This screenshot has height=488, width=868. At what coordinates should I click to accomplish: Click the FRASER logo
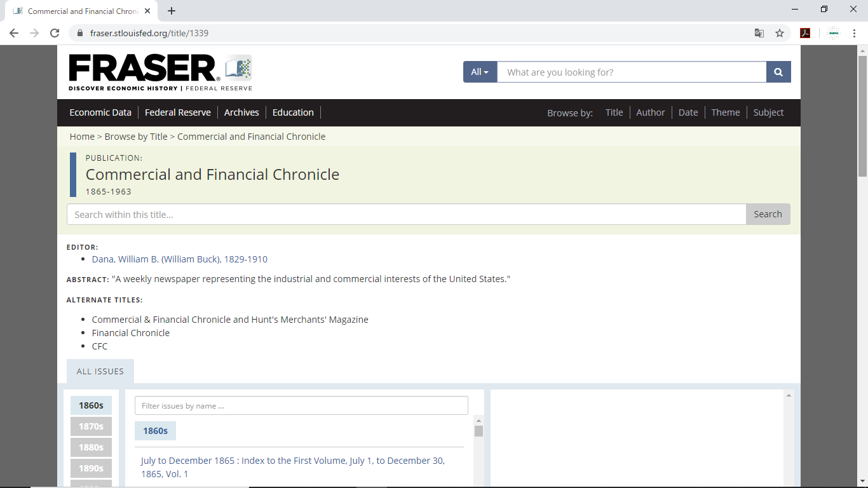[160, 72]
